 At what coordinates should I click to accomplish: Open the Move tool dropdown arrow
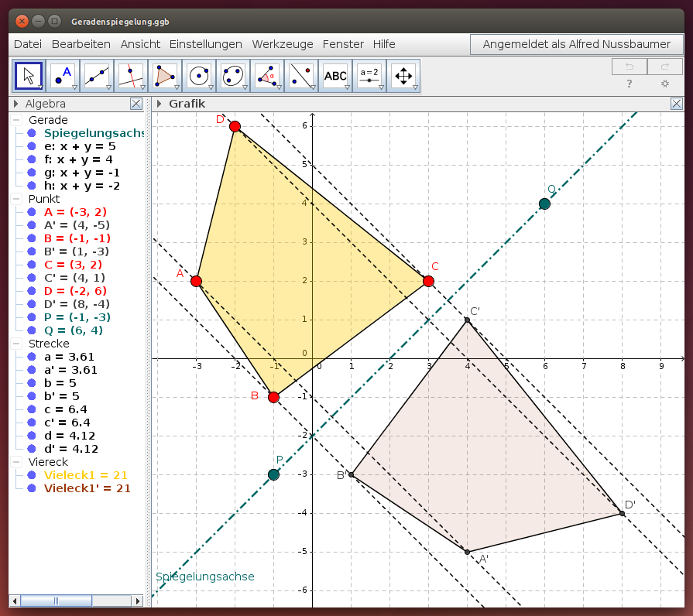pos(41,87)
